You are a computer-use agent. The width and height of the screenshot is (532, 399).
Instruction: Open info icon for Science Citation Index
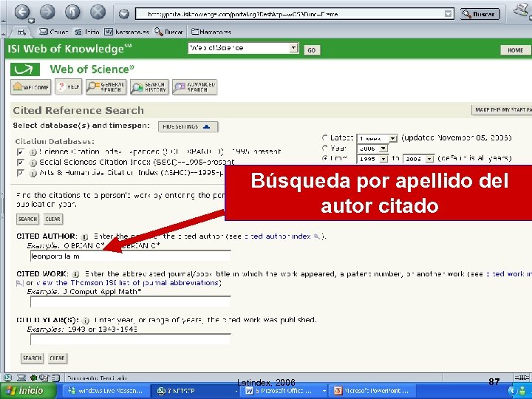tap(33, 152)
